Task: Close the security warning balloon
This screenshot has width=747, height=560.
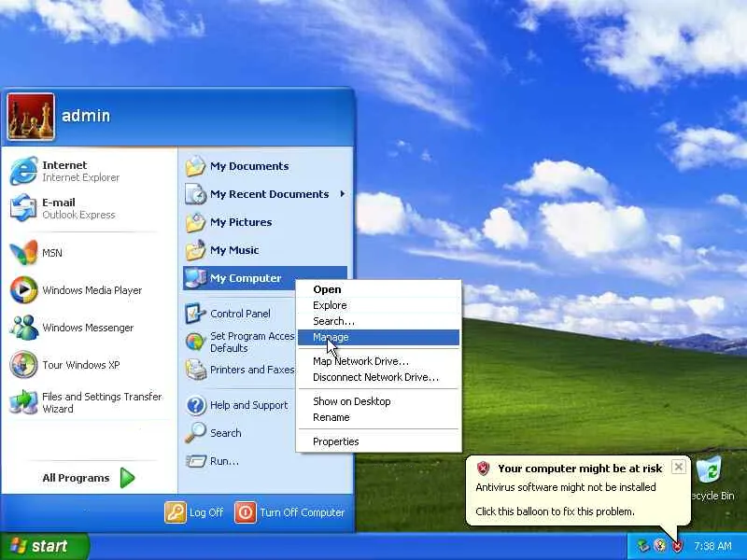Action: tap(679, 467)
